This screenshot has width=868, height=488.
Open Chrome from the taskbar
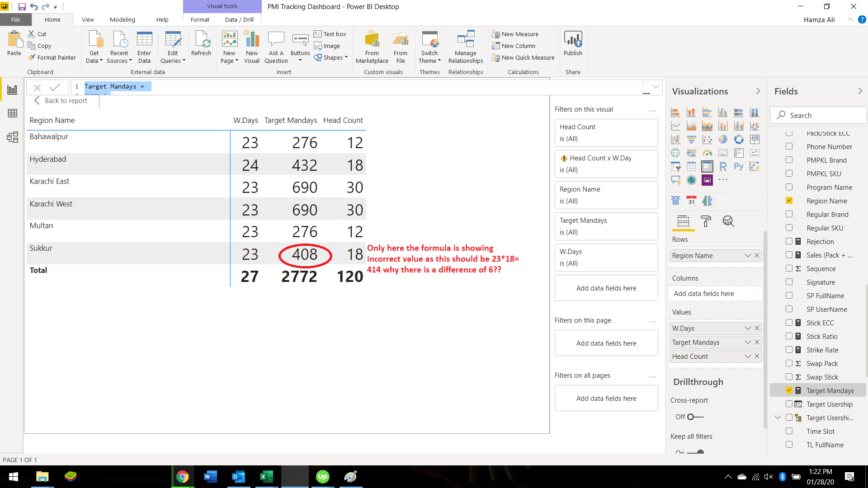pos(183,477)
